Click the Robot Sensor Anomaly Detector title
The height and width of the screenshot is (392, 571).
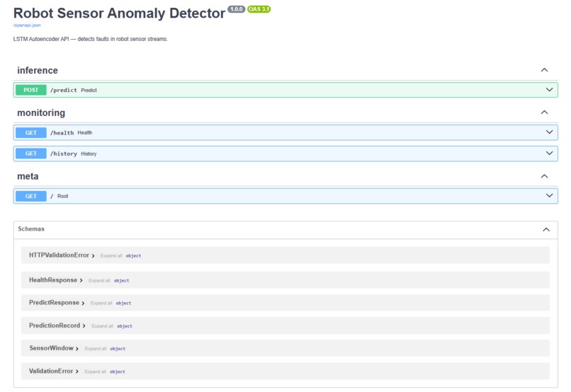[x=120, y=13]
